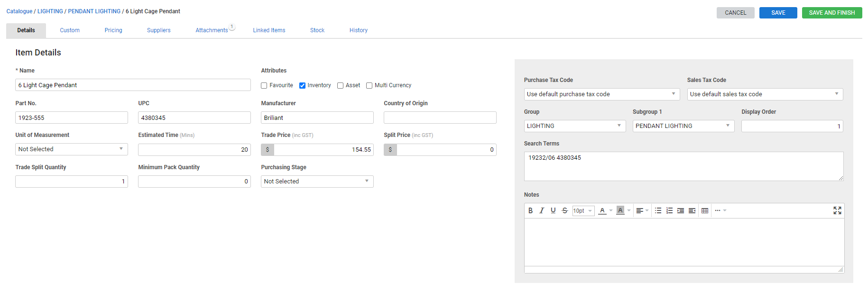Viewport: 868px width, 291px height.
Task: Click the dollar icon beside Split Price
Action: (x=390, y=150)
